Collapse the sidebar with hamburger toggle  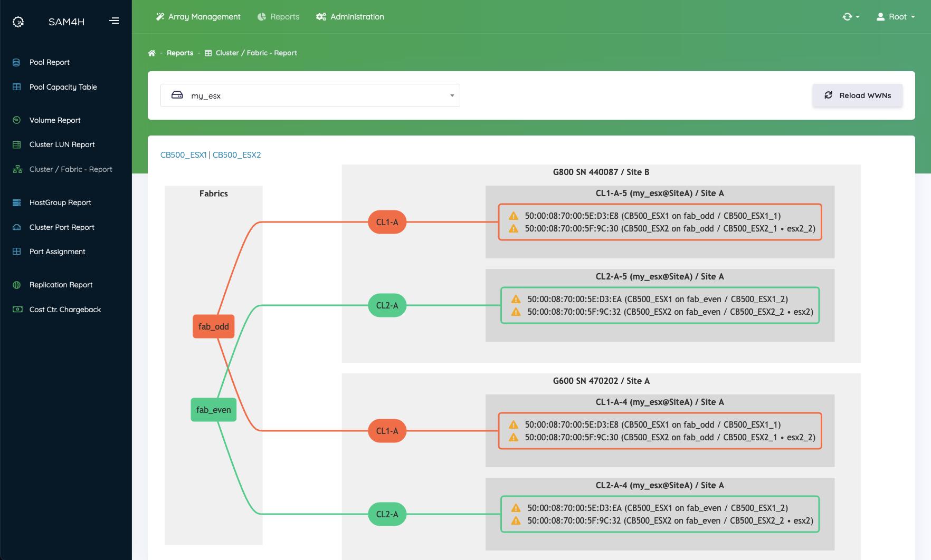click(x=114, y=21)
